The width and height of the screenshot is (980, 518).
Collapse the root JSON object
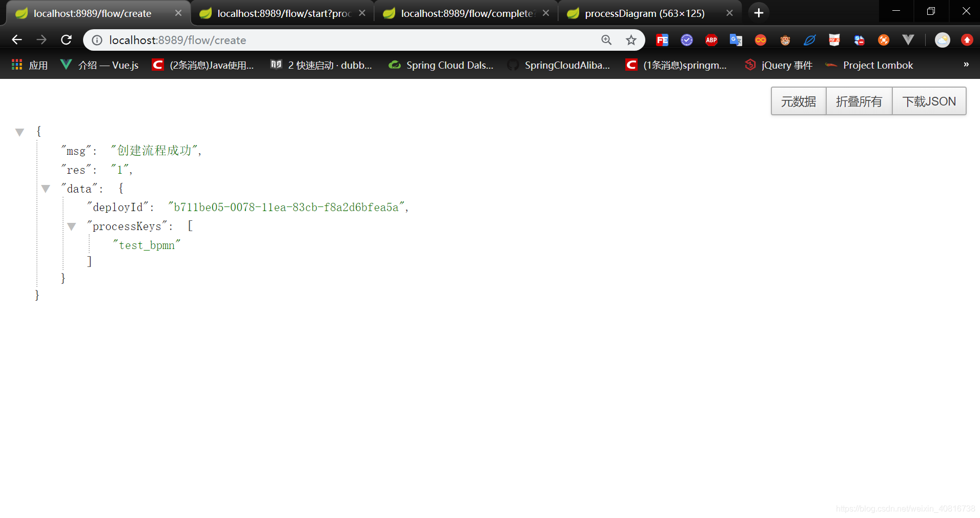(19, 132)
